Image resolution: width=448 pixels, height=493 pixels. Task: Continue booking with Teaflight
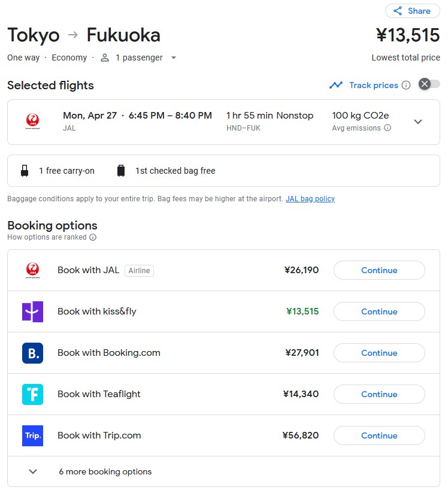(x=379, y=394)
